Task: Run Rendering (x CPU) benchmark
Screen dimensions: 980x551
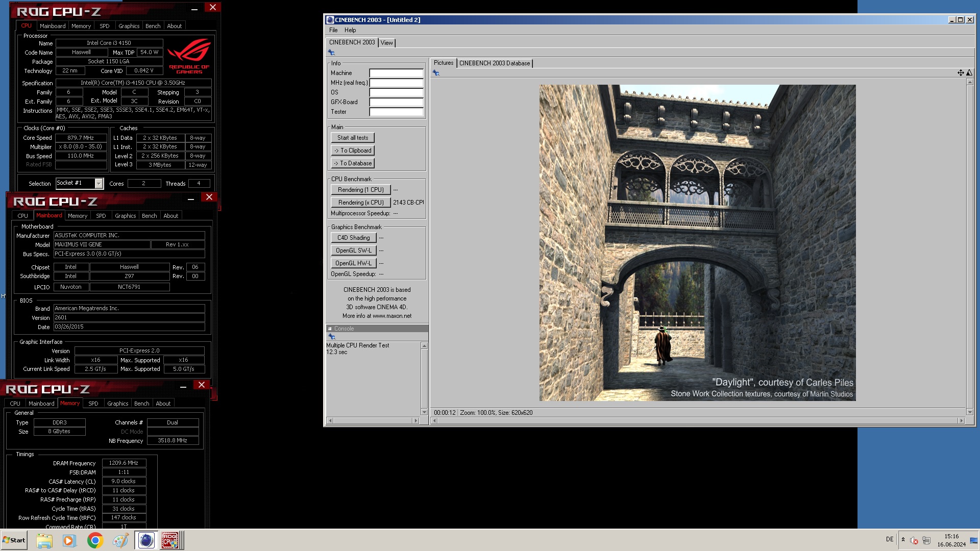Action: 361,203
